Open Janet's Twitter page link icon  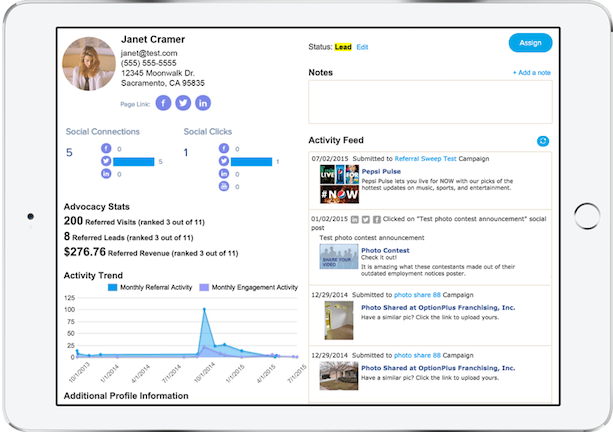click(183, 103)
